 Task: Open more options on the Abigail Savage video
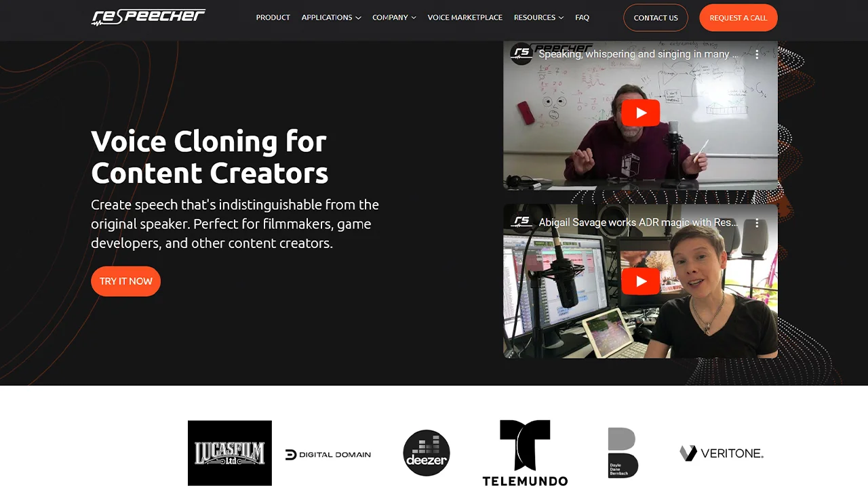[757, 222]
